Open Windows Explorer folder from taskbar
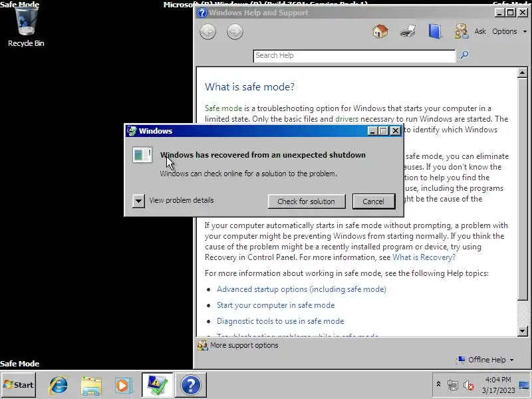The height and width of the screenshot is (399, 532). (91, 385)
